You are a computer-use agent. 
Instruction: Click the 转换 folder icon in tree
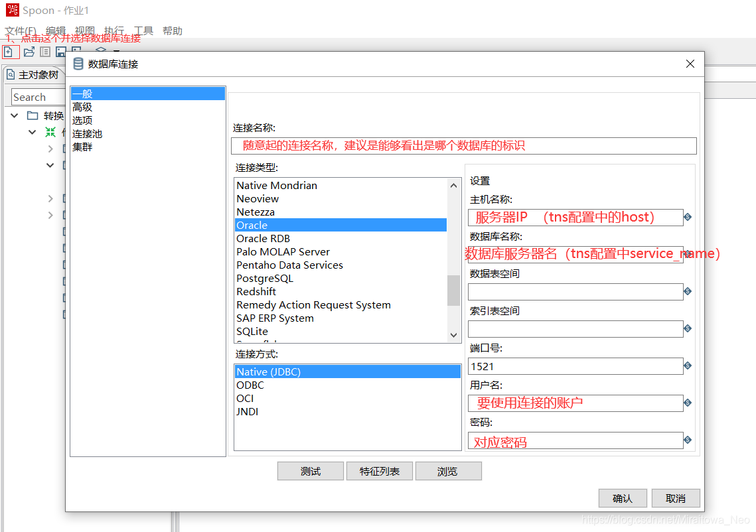(x=33, y=115)
